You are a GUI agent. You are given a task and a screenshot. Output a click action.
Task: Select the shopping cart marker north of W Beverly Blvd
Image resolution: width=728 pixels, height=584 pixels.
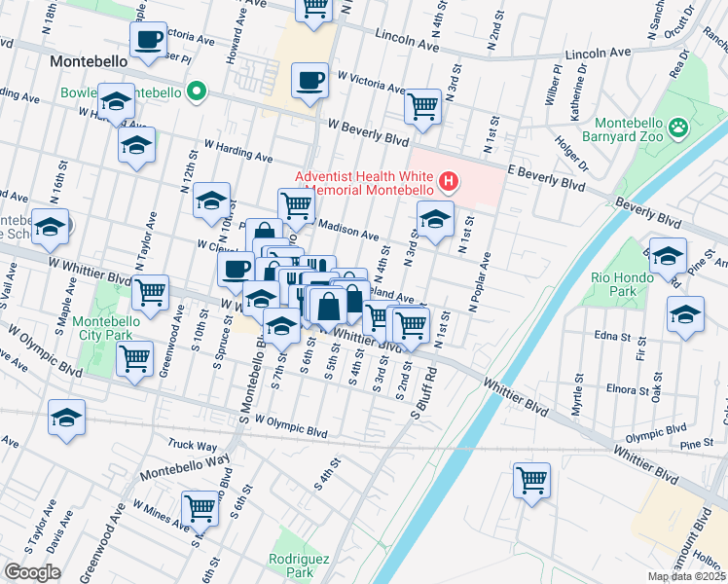(x=423, y=108)
